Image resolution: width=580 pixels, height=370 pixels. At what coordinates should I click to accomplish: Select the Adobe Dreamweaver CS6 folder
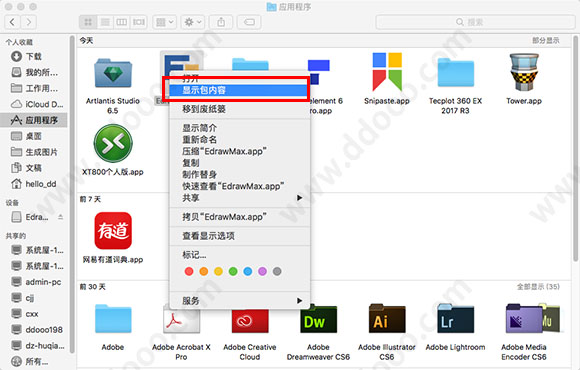pyautogui.click(x=318, y=319)
